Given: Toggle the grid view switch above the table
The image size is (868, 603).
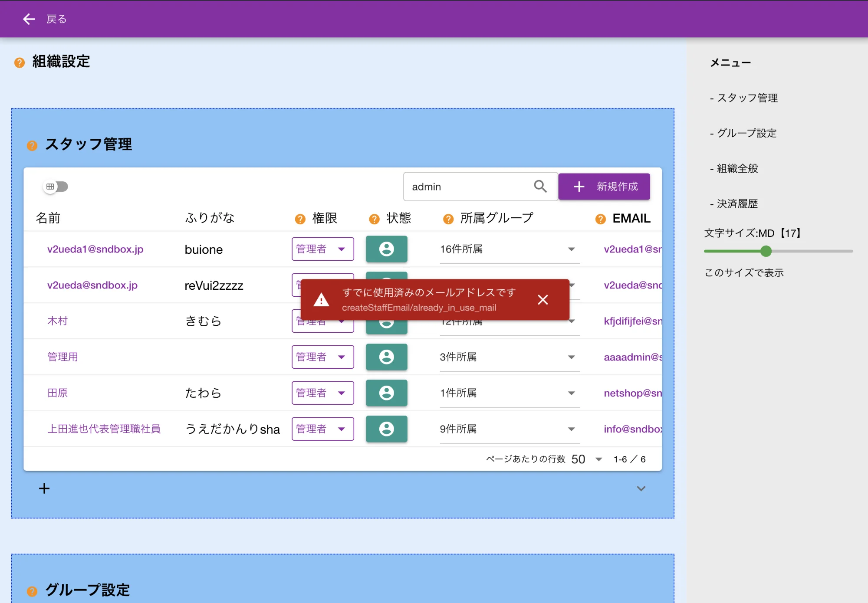Looking at the screenshot, I should point(56,187).
